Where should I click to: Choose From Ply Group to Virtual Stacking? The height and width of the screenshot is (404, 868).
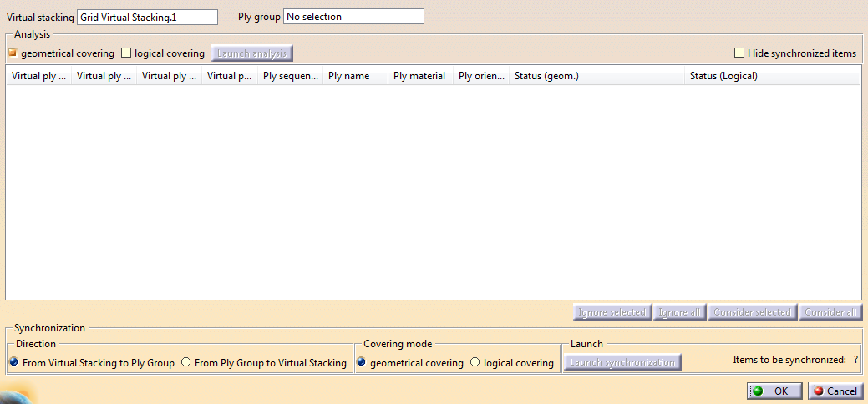(186, 363)
